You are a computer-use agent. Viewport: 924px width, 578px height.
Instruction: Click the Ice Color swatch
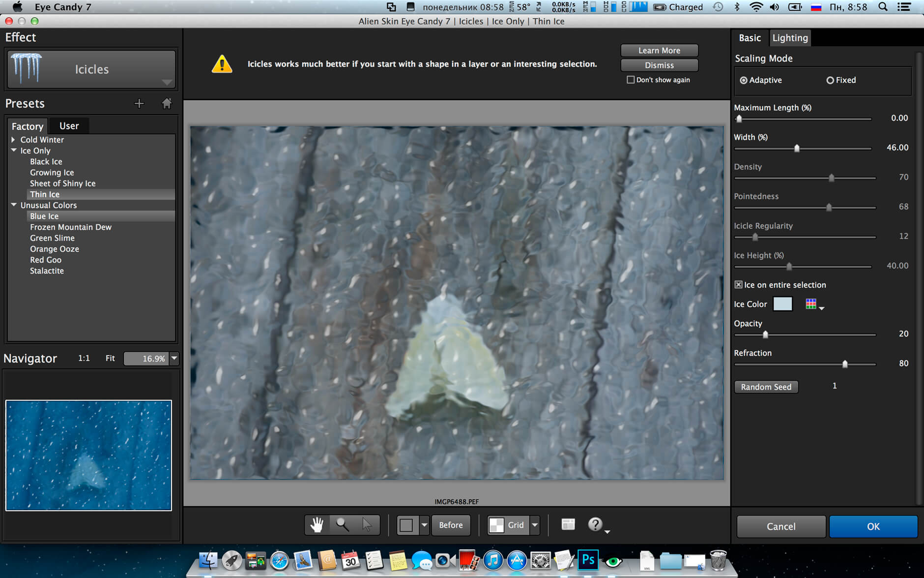tap(782, 304)
